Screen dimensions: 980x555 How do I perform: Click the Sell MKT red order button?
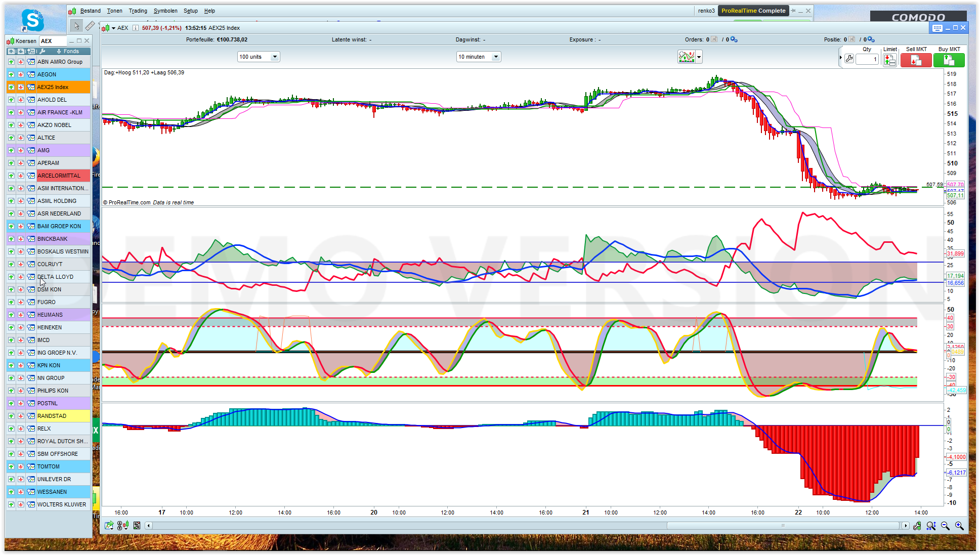pyautogui.click(x=916, y=60)
